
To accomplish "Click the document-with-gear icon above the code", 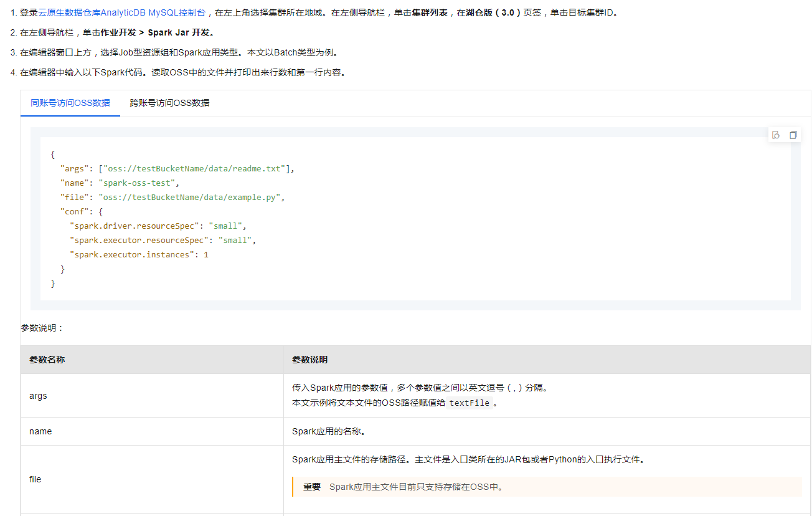I will pyautogui.click(x=776, y=135).
